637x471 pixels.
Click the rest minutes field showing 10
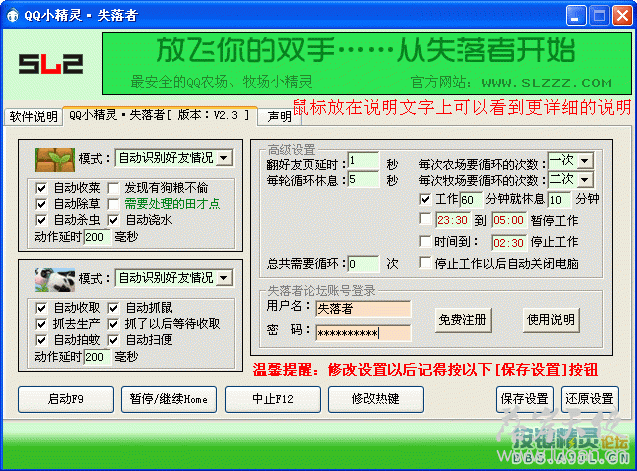tap(560, 200)
